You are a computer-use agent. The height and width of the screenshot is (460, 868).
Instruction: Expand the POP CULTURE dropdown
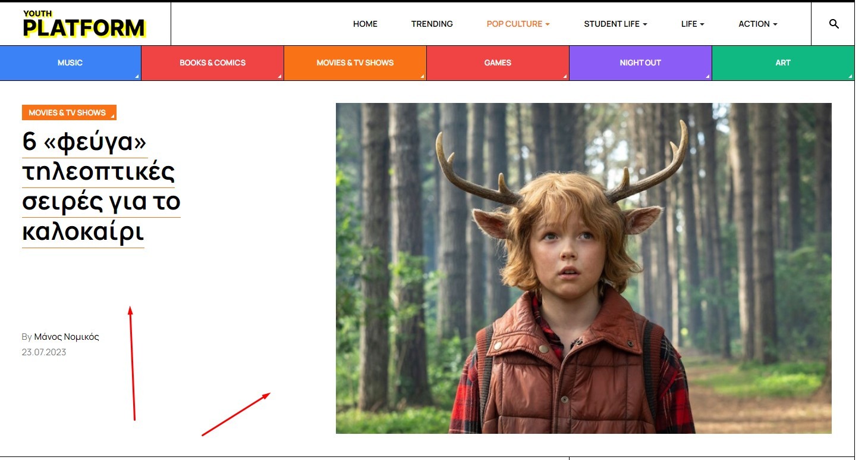click(518, 24)
